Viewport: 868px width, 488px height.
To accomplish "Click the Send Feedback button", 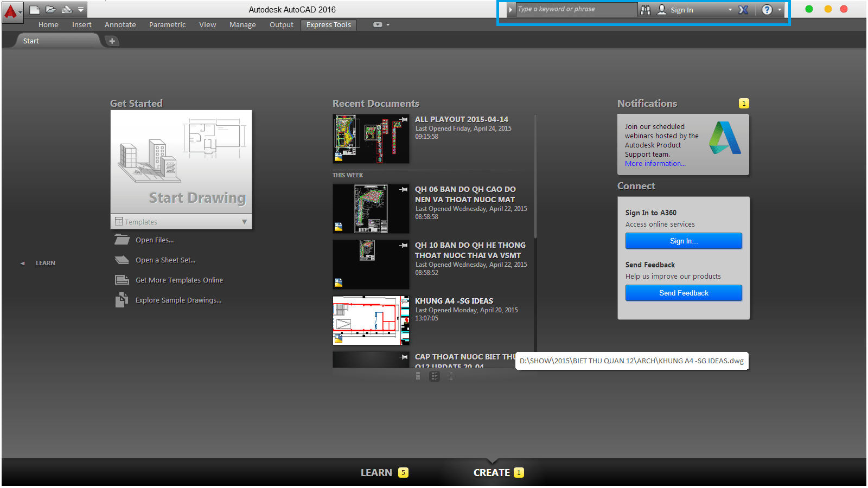I will tap(684, 293).
